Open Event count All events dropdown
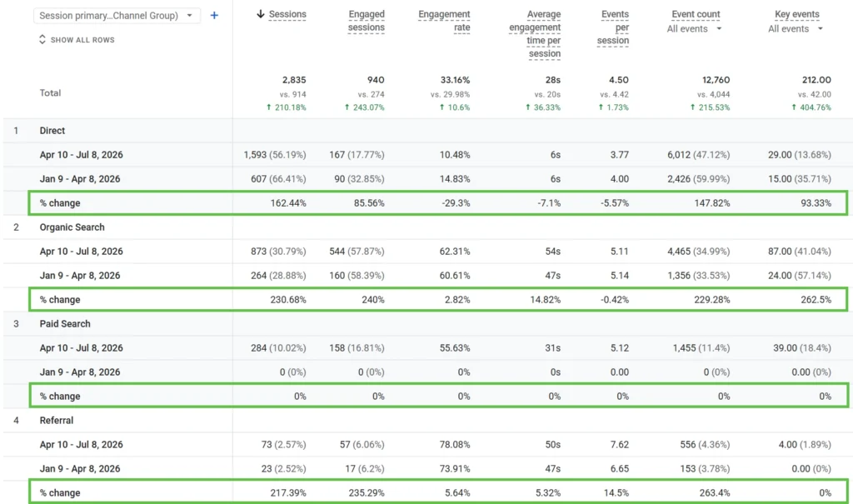 pyautogui.click(x=694, y=29)
